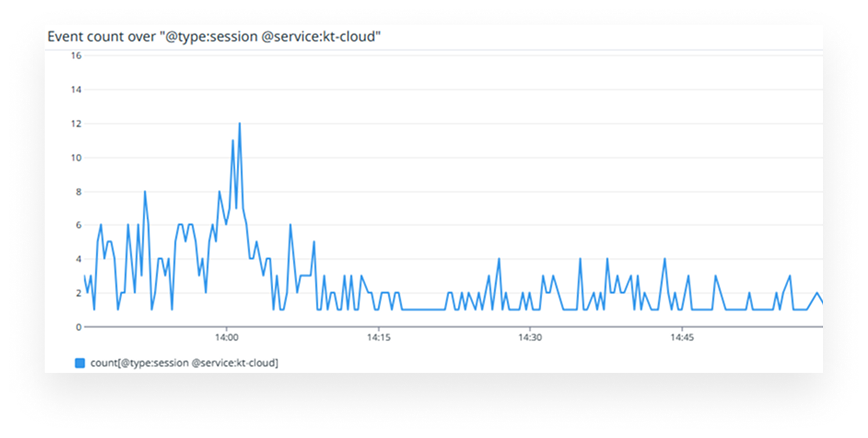Click the peak at value 11 near 14:00
Viewport: 868px width, 438px height.
(233, 141)
